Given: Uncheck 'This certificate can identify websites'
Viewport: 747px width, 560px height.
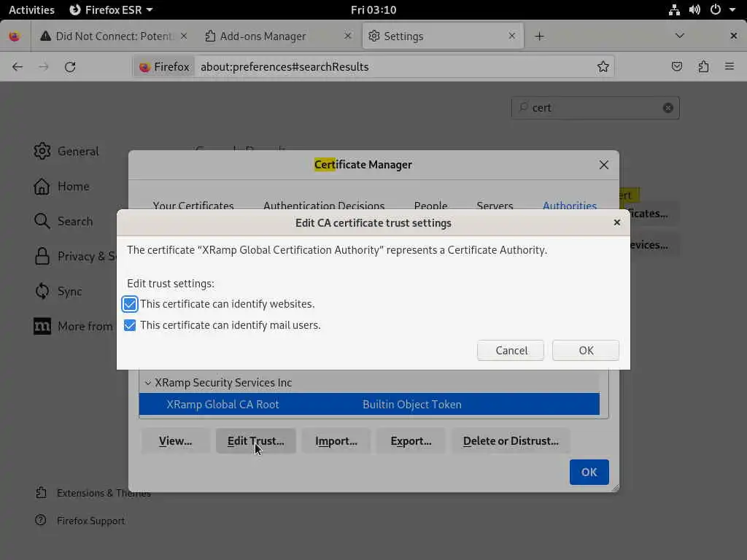Looking at the screenshot, I should [x=130, y=304].
